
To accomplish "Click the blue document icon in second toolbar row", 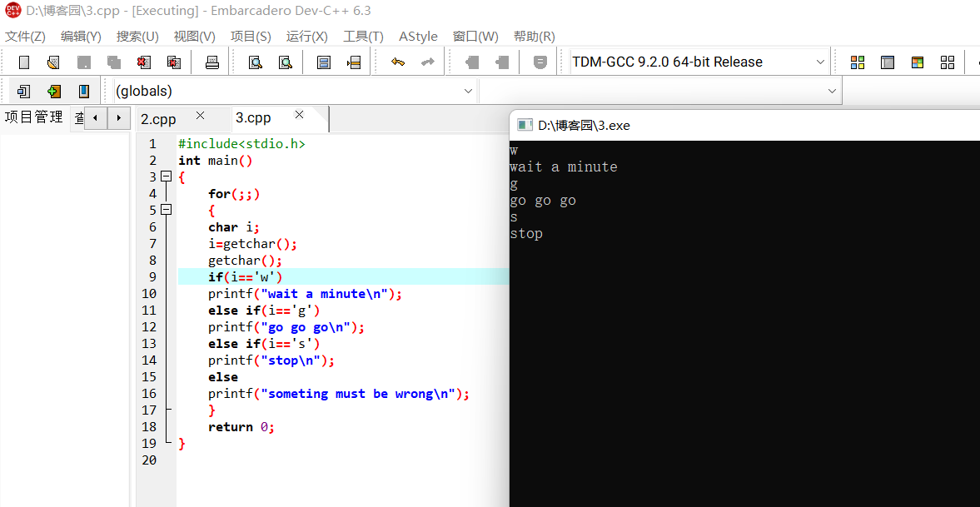I will [24, 92].
